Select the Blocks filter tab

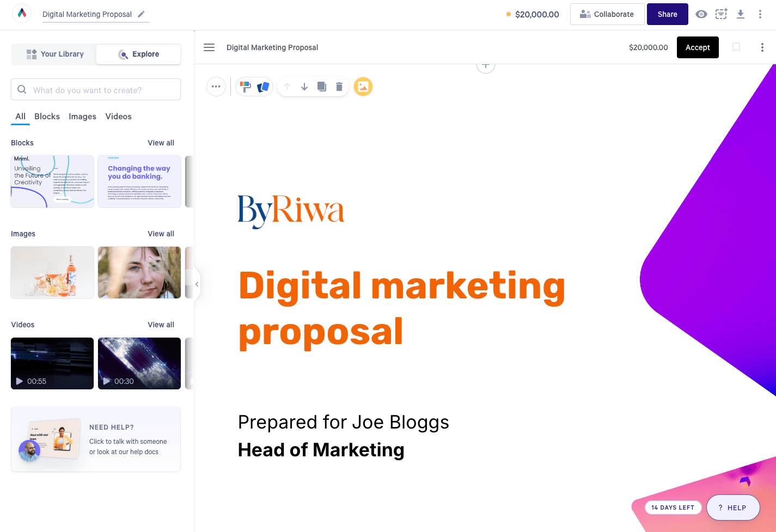coord(47,116)
